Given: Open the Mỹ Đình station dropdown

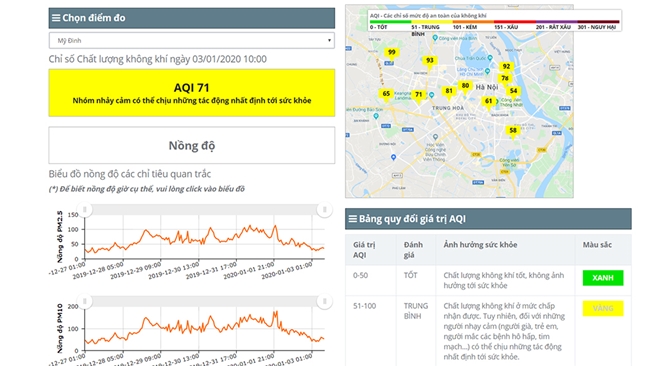Looking at the screenshot, I should (192, 40).
